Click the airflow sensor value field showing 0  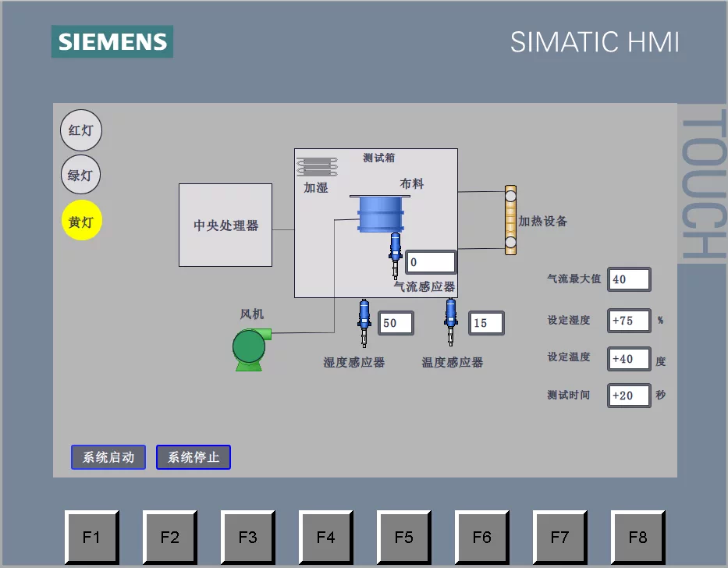431,262
